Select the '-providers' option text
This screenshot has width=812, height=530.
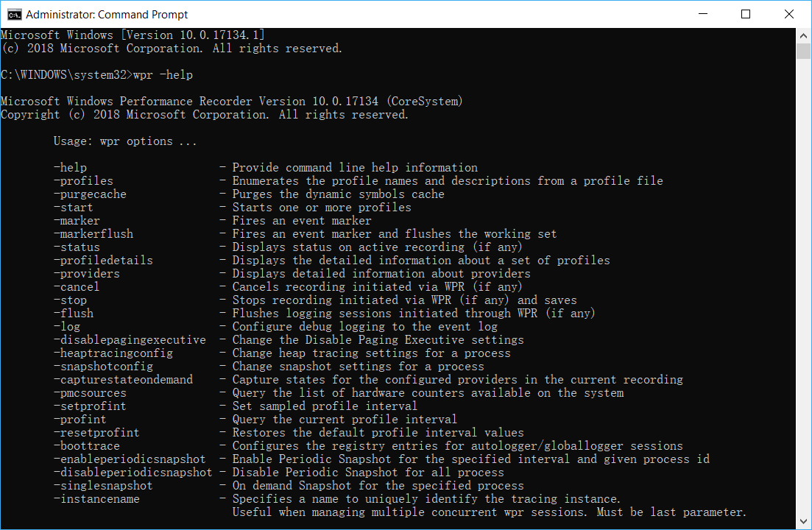86,274
